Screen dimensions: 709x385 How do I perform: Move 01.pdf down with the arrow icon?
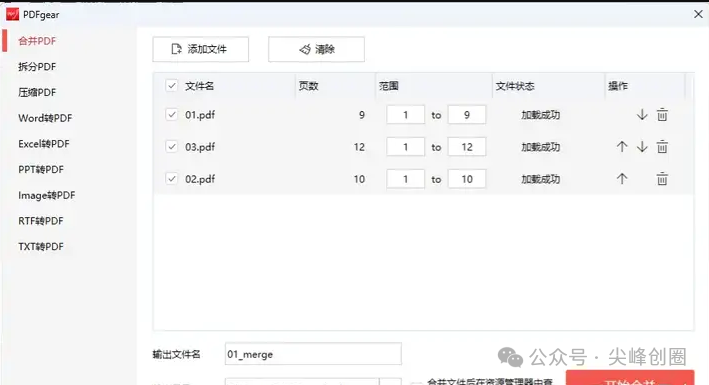click(642, 114)
